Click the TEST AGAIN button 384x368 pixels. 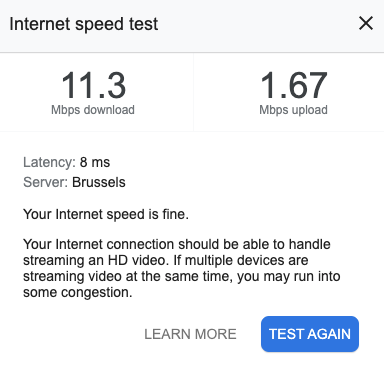310,334
